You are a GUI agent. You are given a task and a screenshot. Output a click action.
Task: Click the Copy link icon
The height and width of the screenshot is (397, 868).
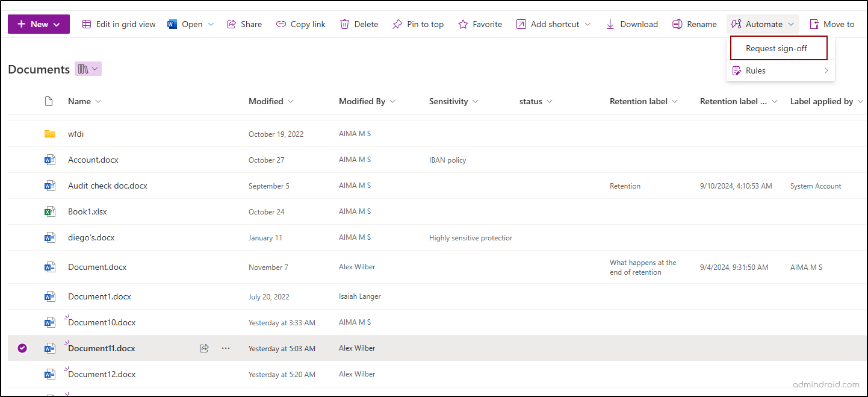pyautogui.click(x=281, y=24)
